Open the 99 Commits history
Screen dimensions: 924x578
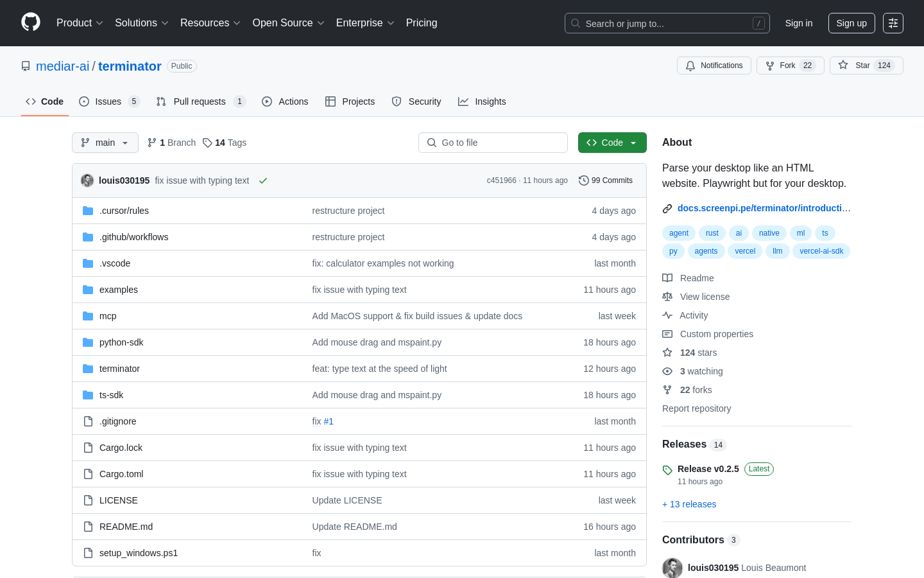[x=606, y=180]
